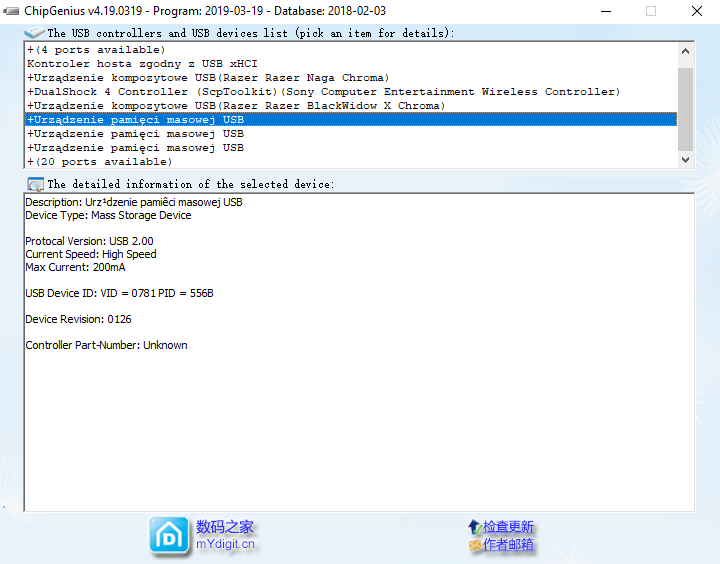Click the device list scroll down arrow
This screenshot has width=720, height=564.
(x=686, y=160)
